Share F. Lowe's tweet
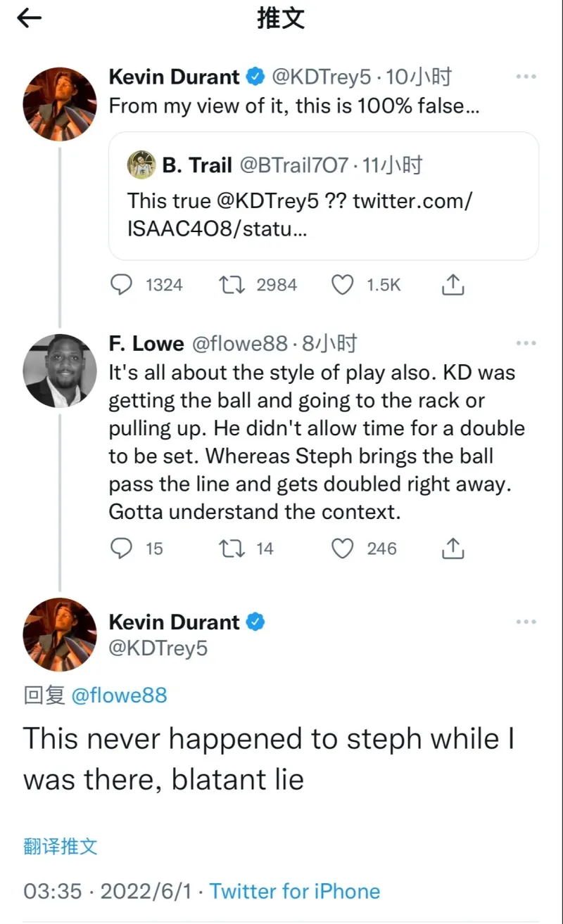This screenshot has height=924, width=563. click(452, 548)
